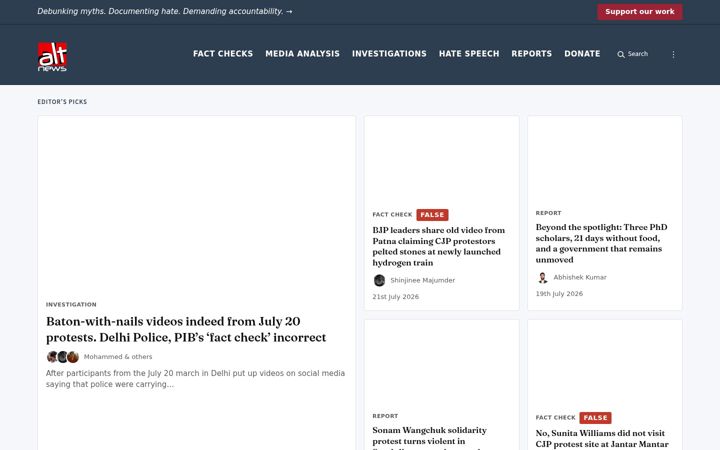Click the Editor's Picks heading

tap(62, 102)
